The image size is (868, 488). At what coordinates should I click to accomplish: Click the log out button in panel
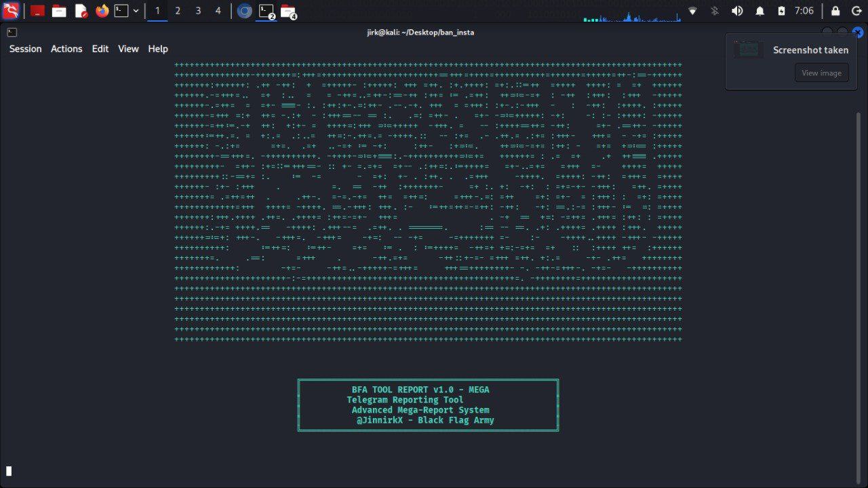pos(856,11)
